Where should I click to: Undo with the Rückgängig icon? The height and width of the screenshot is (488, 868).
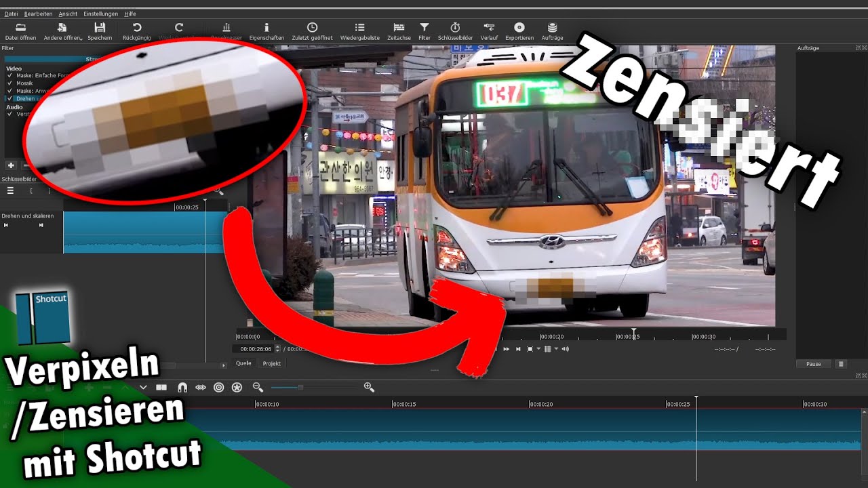pyautogui.click(x=136, y=27)
